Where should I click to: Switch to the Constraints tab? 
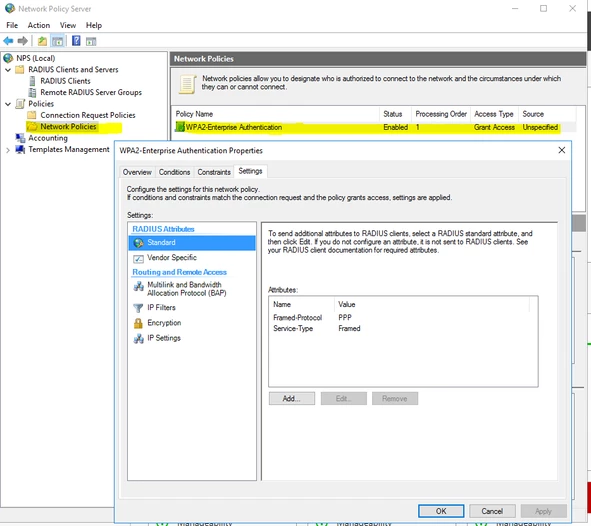click(214, 172)
